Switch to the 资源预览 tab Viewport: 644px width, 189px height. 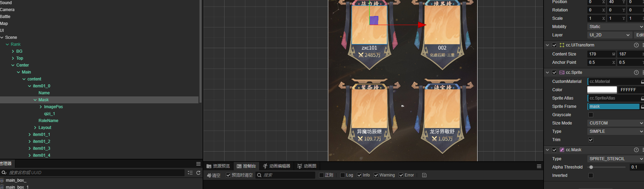[218, 166]
